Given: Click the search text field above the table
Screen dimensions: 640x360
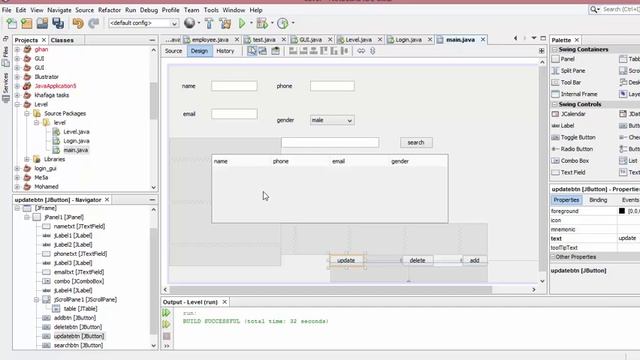Looking at the screenshot, I should (330, 142).
